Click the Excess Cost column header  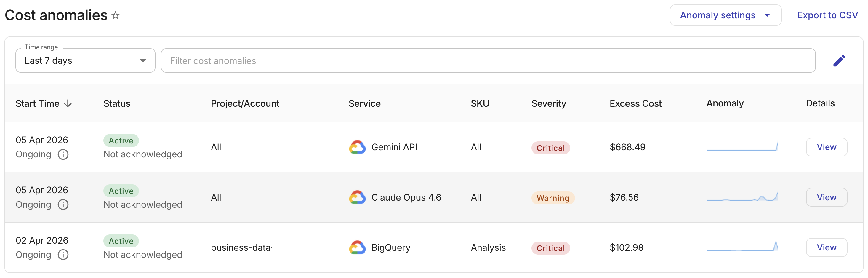(x=635, y=103)
